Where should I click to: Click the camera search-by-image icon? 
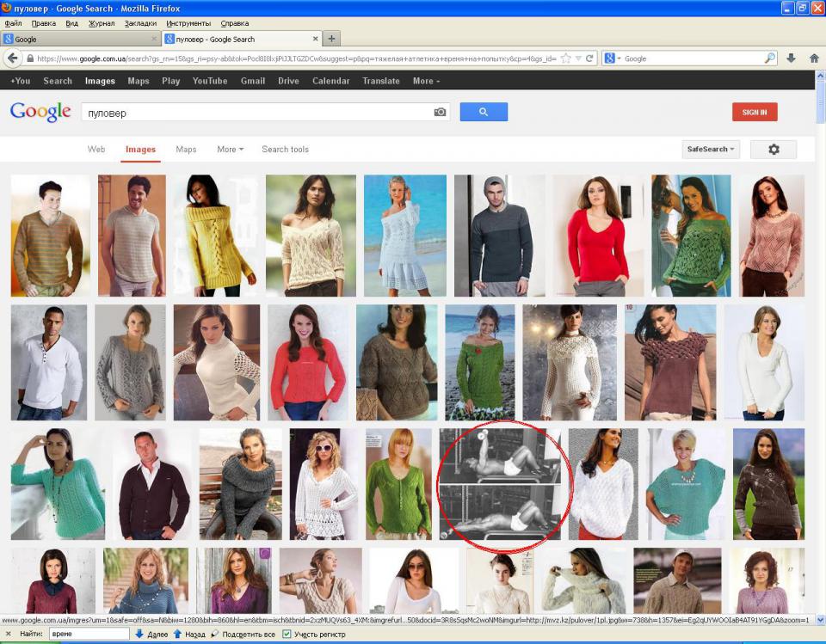point(440,113)
